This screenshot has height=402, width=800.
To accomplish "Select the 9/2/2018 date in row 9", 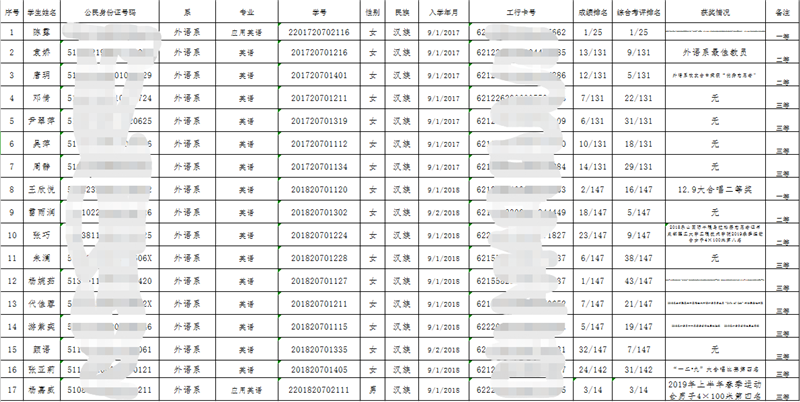I will click(x=443, y=212).
